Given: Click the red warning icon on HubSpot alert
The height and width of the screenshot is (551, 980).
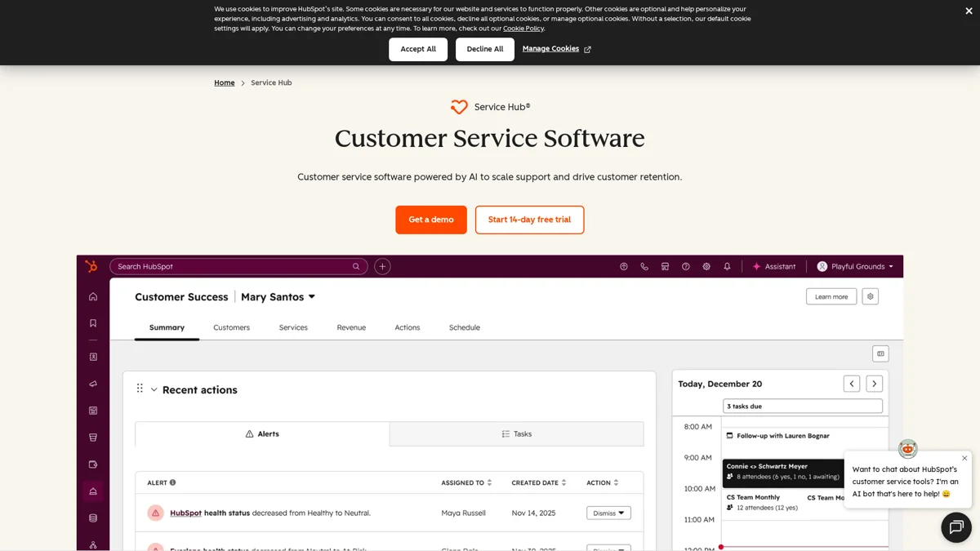Looking at the screenshot, I should [x=155, y=513].
